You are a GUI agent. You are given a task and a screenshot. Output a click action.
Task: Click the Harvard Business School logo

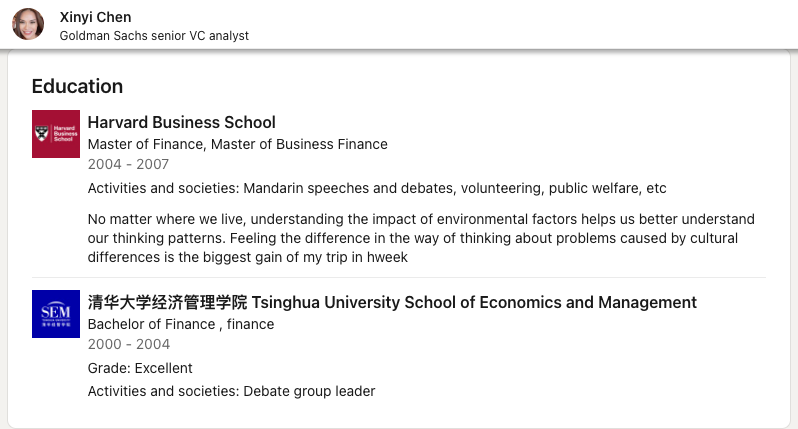coord(56,134)
